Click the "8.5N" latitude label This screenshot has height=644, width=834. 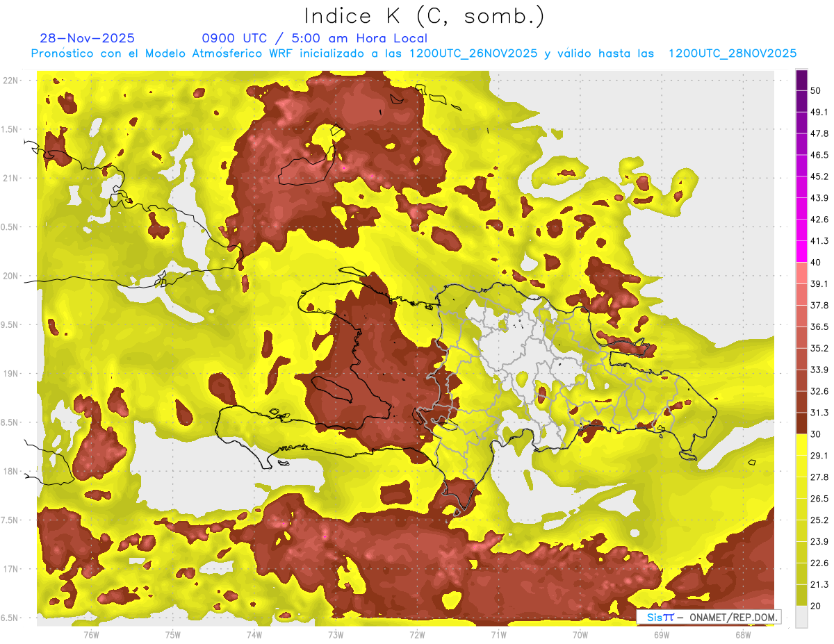pyautogui.click(x=10, y=422)
